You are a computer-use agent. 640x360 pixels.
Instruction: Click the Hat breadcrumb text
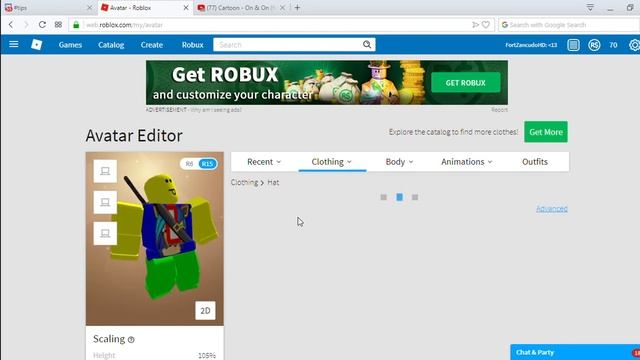click(273, 182)
